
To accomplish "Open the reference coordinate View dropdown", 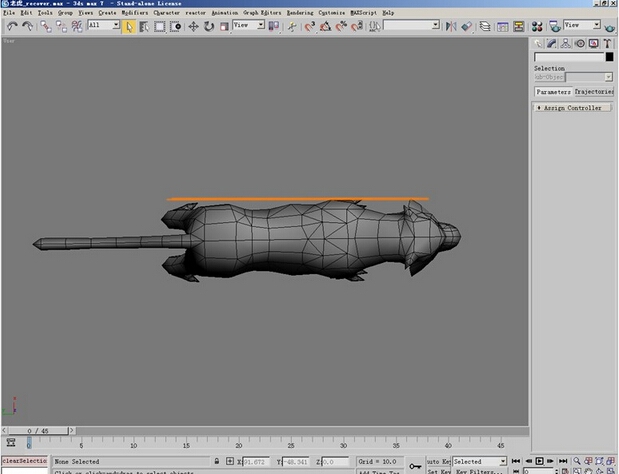I will coord(248,25).
